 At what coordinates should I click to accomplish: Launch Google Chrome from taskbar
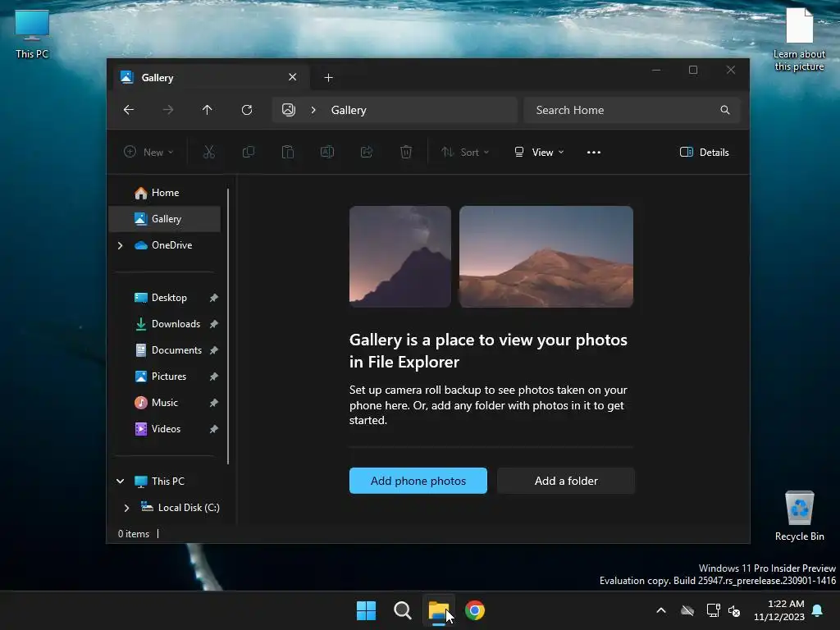[475, 610]
